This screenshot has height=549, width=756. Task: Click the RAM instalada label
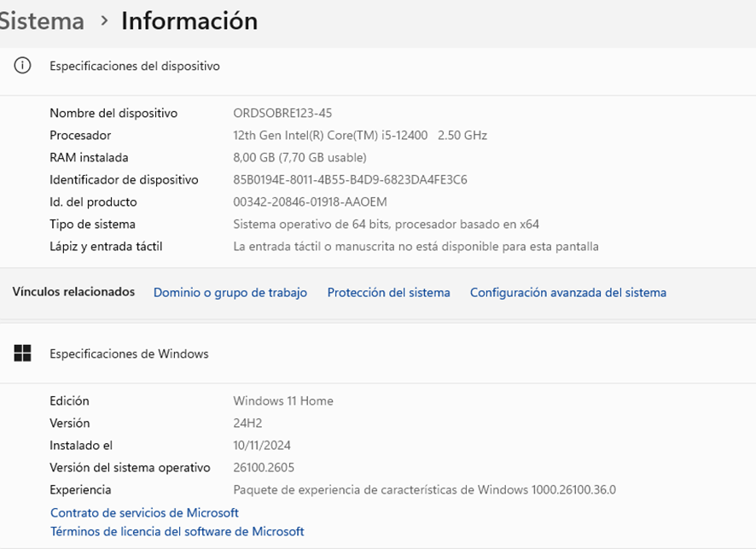(89, 157)
